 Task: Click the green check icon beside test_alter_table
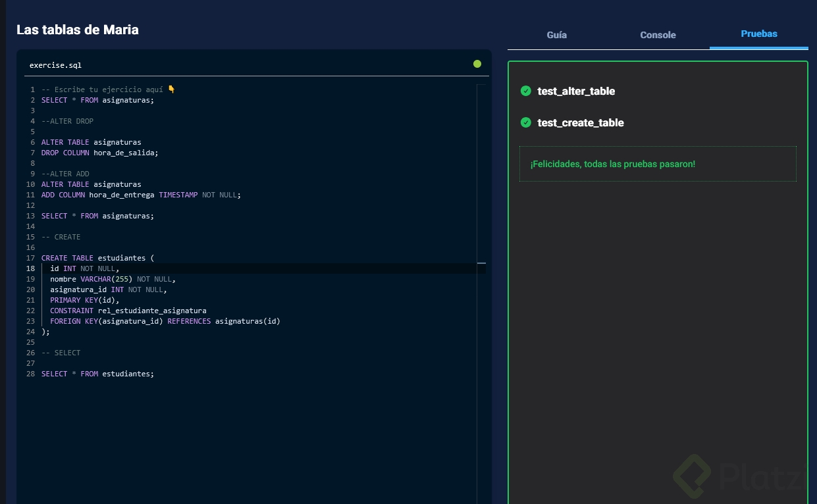tap(525, 91)
